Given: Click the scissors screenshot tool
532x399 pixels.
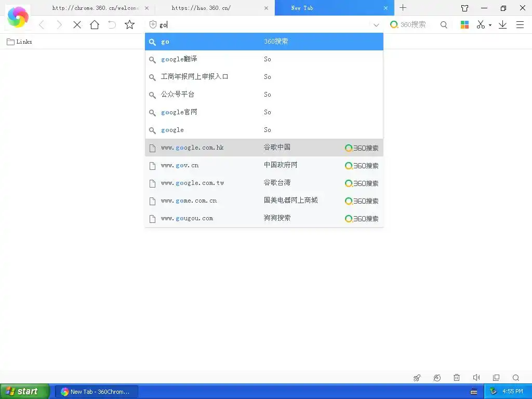Looking at the screenshot, I should pos(481,24).
